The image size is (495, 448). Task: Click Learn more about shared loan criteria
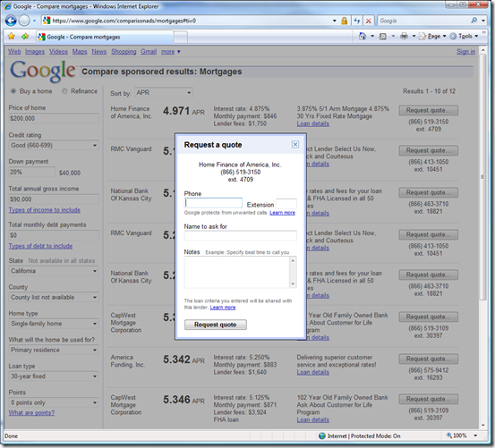click(223, 308)
